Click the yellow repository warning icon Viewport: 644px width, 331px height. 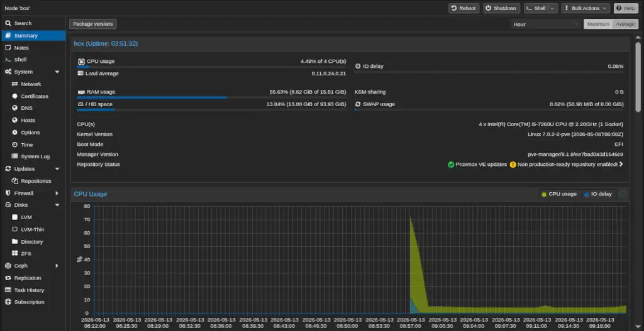click(513, 165)
